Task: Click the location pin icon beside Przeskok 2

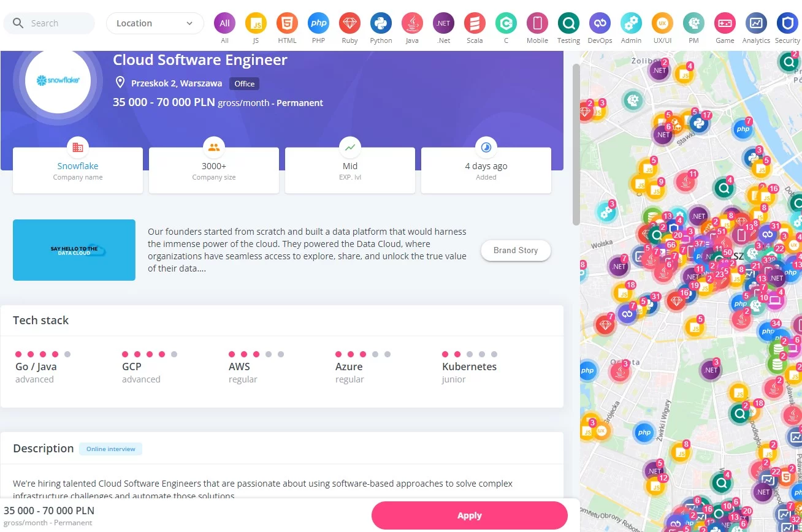Action: click(x=120, y=83)
